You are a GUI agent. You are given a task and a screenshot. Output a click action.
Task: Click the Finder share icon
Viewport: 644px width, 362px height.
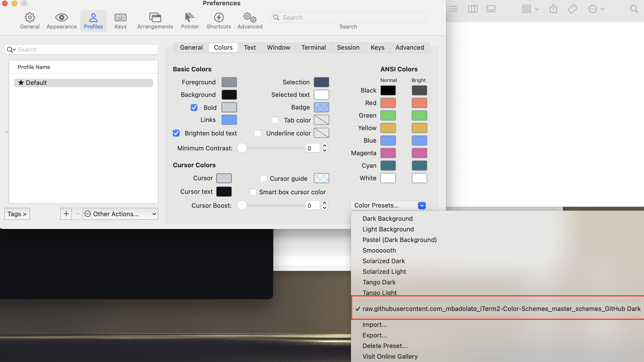(x=553, y=9)
